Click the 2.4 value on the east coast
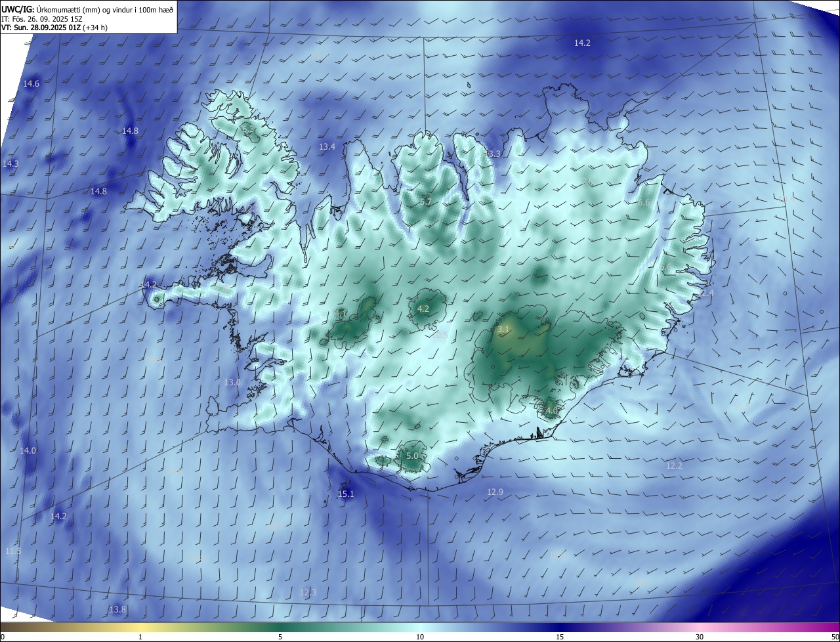Screen dimensions: 840x642 point(707,293)
